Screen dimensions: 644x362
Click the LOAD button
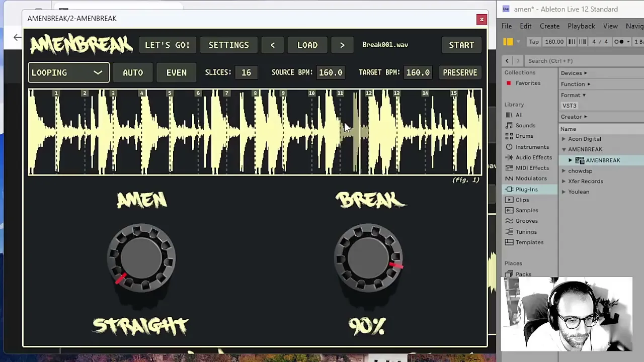click(x=307, y=45)
